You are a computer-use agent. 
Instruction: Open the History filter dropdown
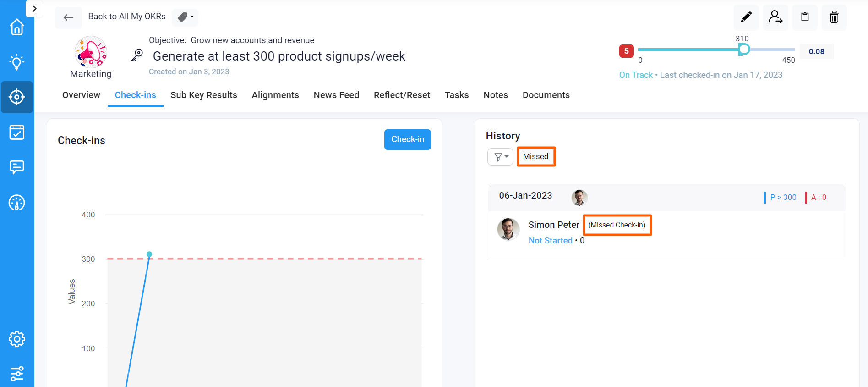[501, 157]
